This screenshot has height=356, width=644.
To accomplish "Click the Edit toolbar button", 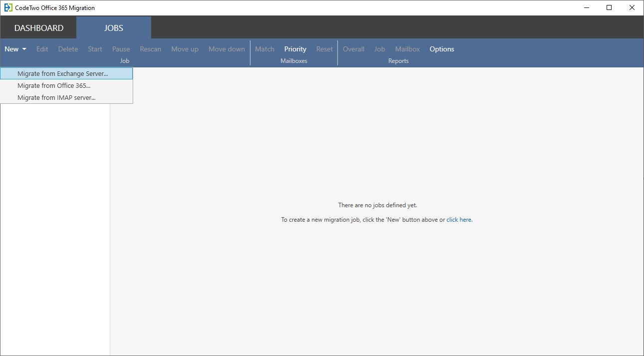I will pyautogui.click(x=42, y=49).
